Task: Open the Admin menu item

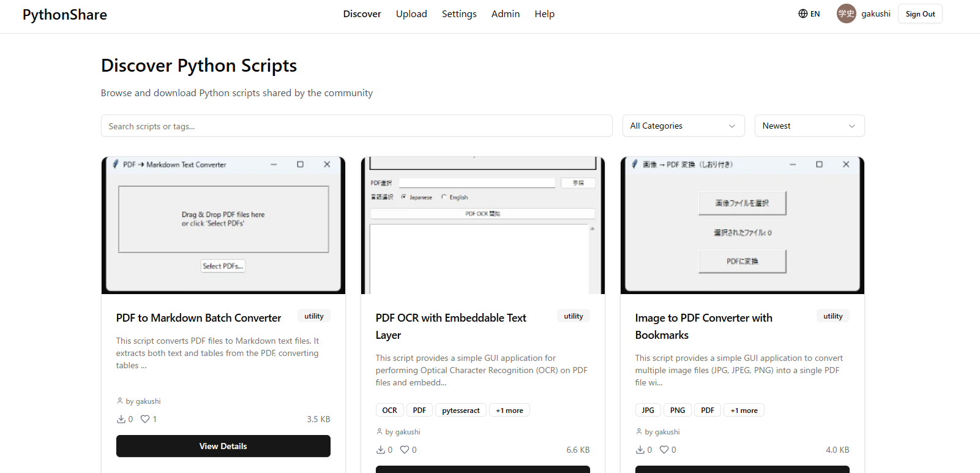Action: (505, 13)
